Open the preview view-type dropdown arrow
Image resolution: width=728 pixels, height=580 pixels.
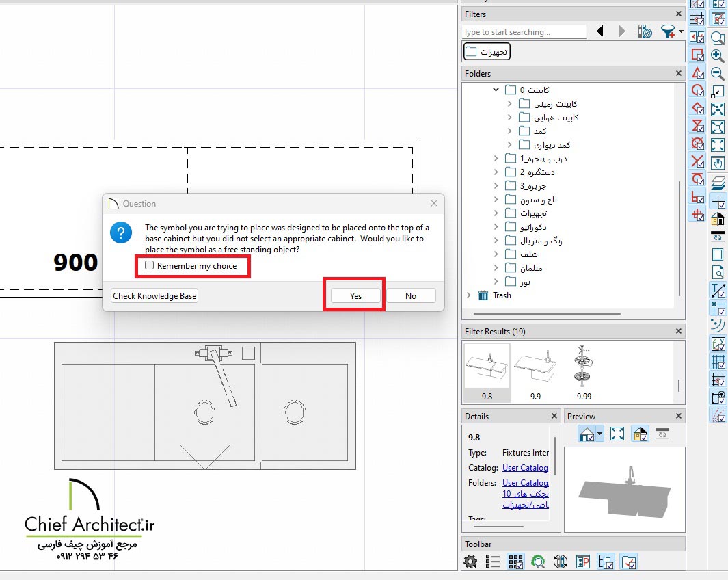coord(599,434)
